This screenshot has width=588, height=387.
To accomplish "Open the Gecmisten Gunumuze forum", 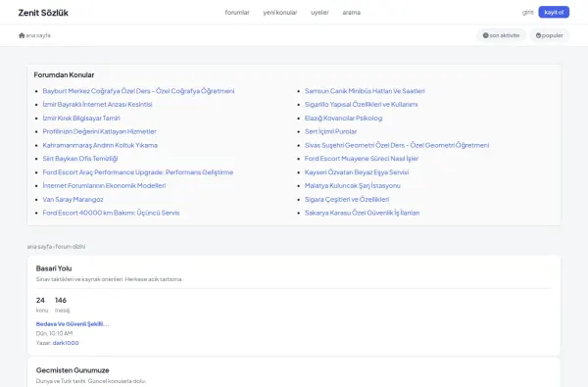I will pos(73,370).
